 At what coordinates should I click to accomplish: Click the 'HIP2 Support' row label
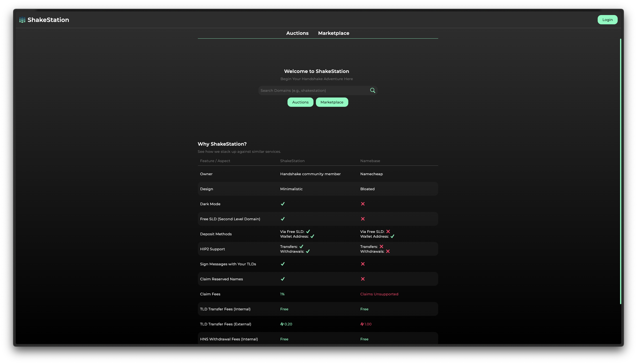click(x=212, y=249)
